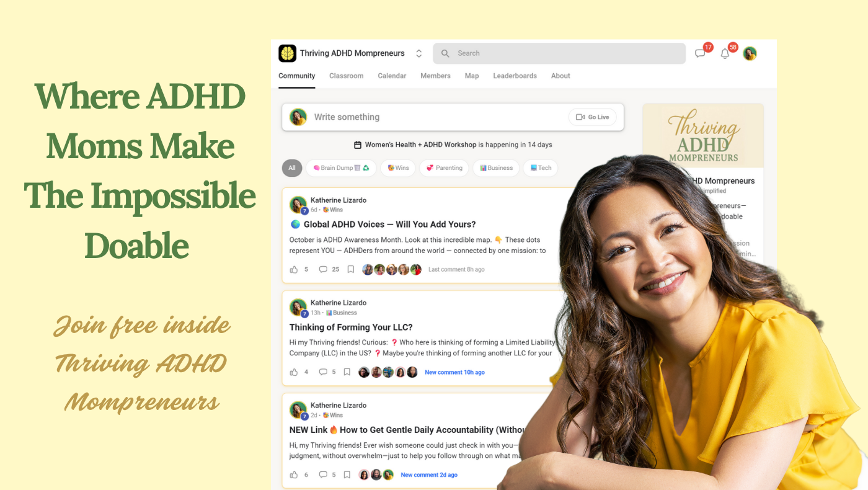Click Katherine Lizardo's name on Global ADHD Voices post
The height and width of the screenshot is (490, 868).
click(x=339, y=200)
